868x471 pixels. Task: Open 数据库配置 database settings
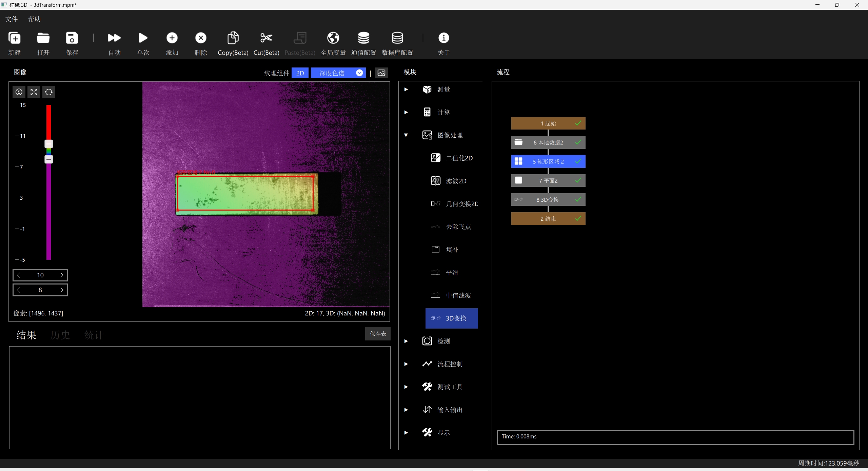397,38
